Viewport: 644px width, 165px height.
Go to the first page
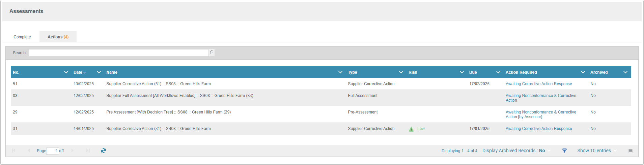[13, 151]
